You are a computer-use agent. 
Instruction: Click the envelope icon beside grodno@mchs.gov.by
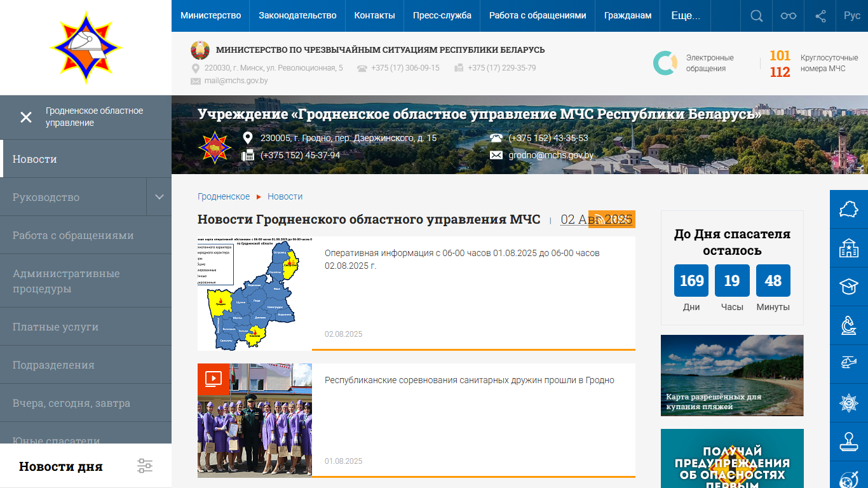click(496, 155)
